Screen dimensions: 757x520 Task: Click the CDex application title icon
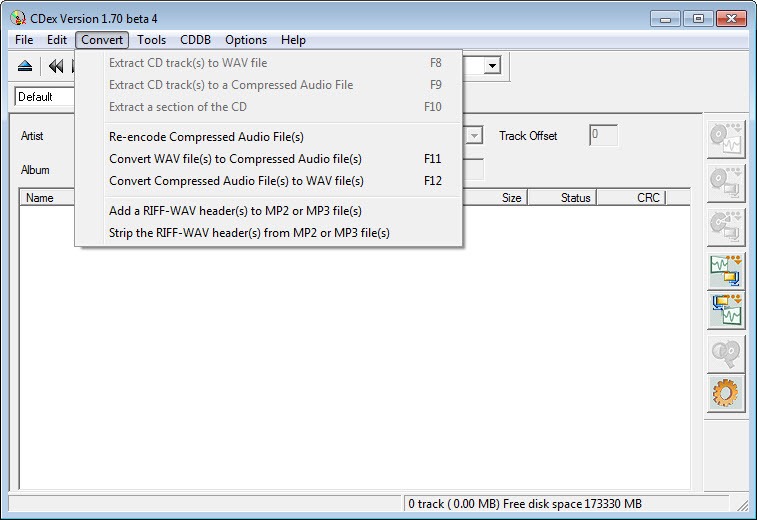[x=18, y=18]
